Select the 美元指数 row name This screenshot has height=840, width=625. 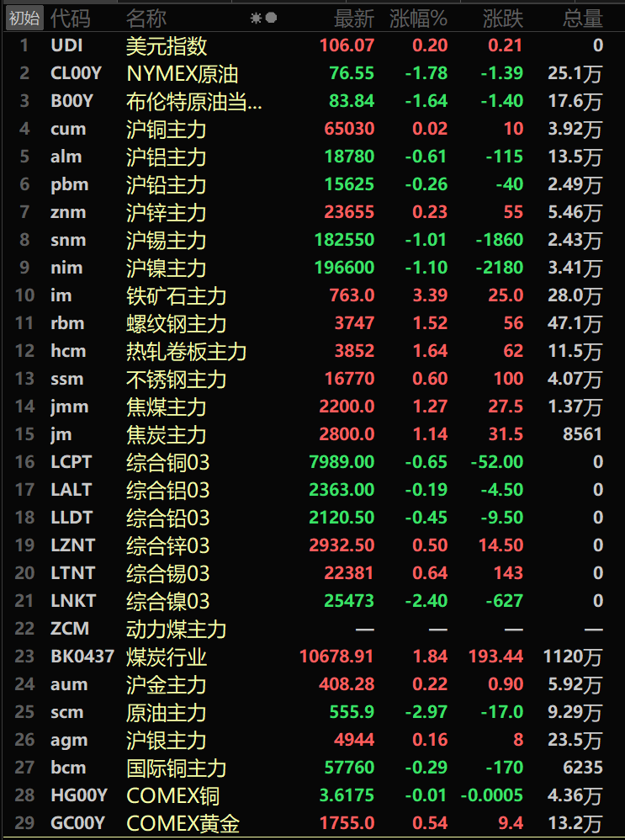pyautogui.click(x=167, y=45)
